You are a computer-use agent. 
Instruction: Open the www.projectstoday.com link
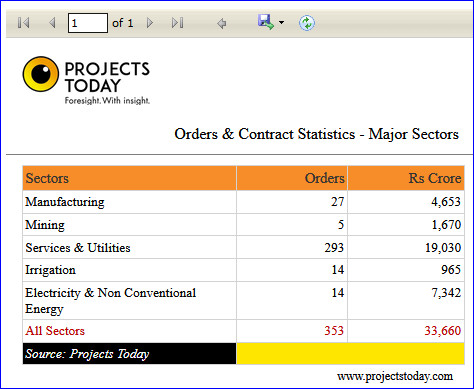[x=395, y=376]
